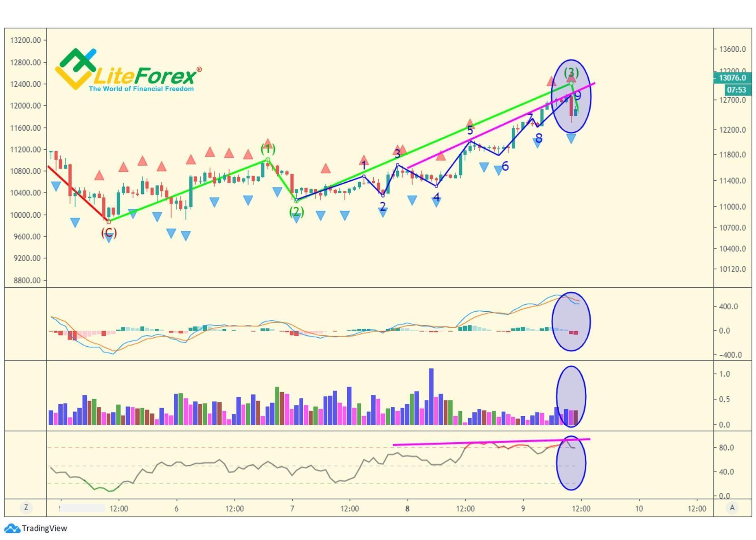Select the blue wave label 6
Viewport: 756px width, 540px height.
505,166
